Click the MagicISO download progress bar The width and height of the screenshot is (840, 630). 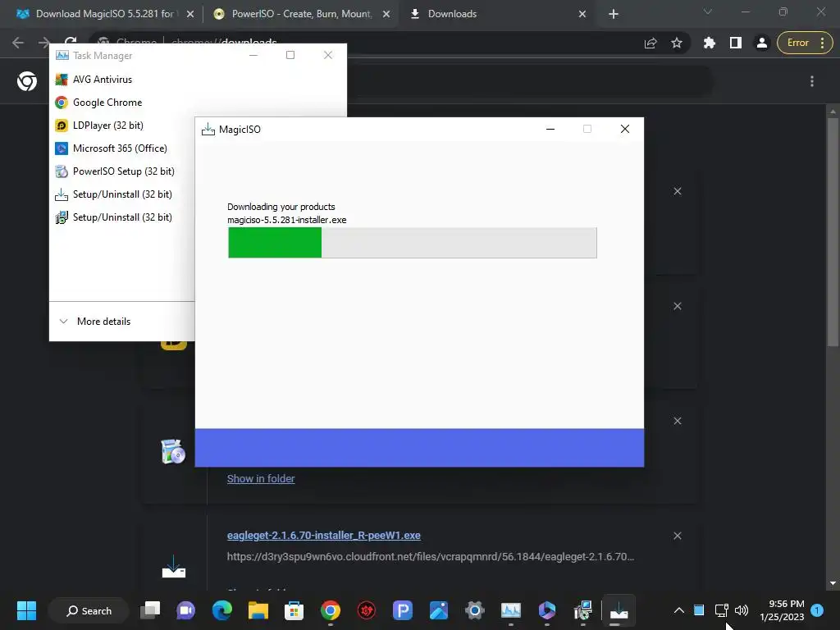[x=412, y=243]
